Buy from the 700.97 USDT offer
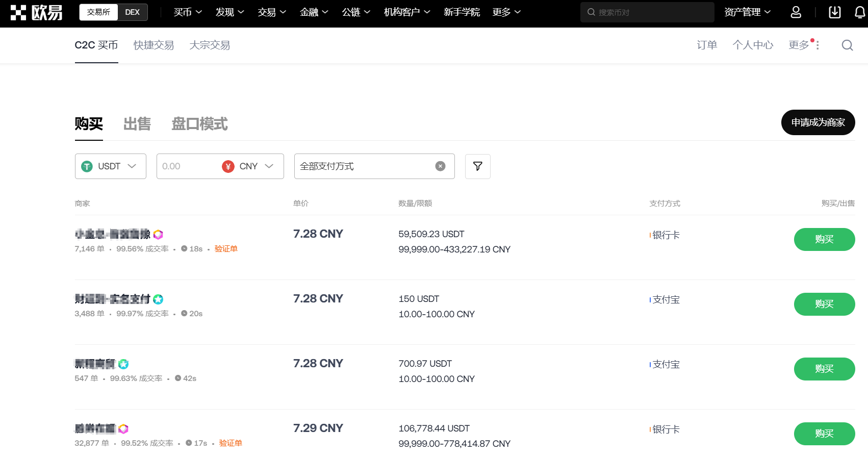This screenshot has height=457, width=868. click(824, 369)
